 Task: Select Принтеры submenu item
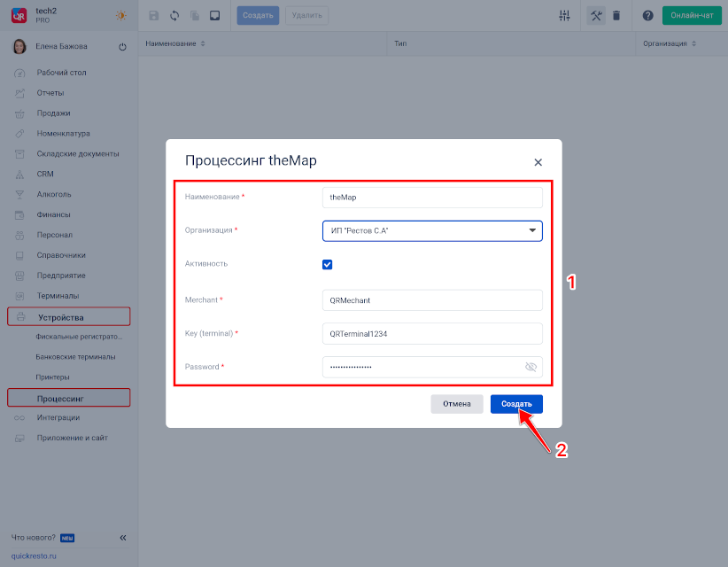52,377
